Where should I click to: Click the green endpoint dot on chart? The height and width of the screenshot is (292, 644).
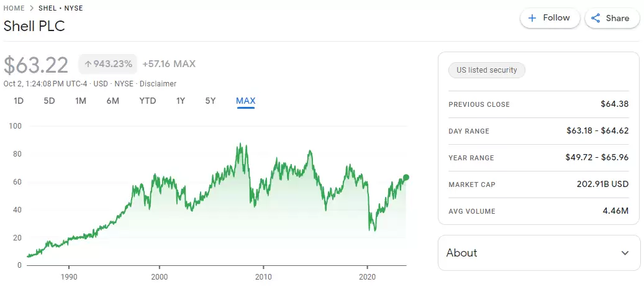click(406, 177)
